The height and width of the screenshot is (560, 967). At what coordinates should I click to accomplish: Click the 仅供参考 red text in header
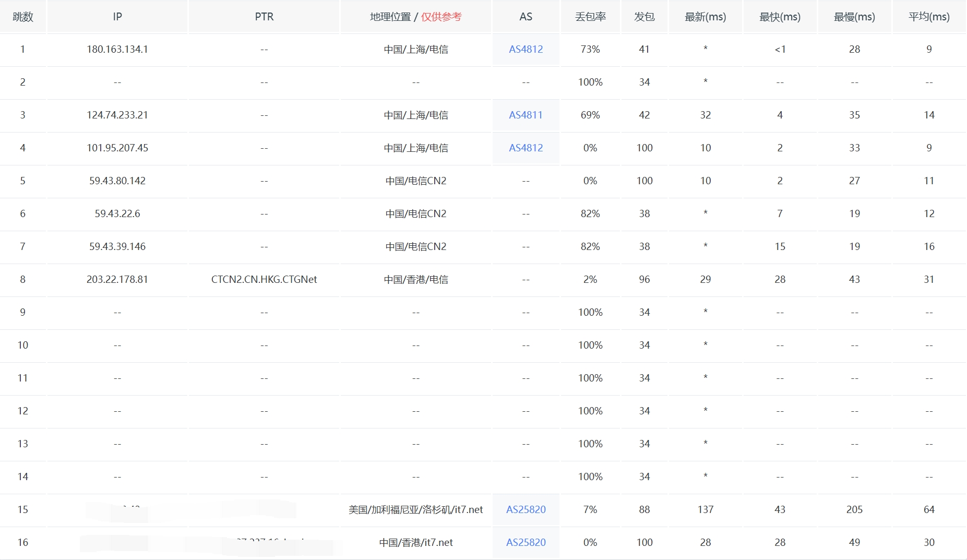tap(441, 17)
